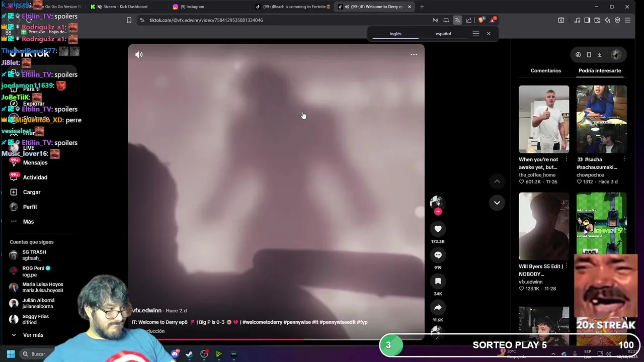Click the download icon in TikTok's top bar
Image resolution: width=644 pixels, height=362 pixels.
tap(599, 54)
